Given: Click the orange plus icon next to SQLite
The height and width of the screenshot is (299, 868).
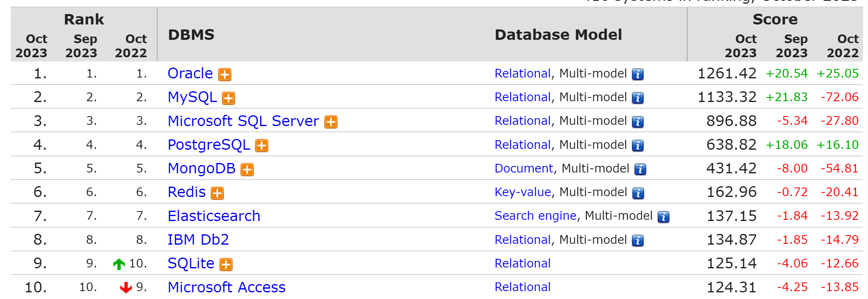Looking at the screenshot, I should click(x=226, y=265).
